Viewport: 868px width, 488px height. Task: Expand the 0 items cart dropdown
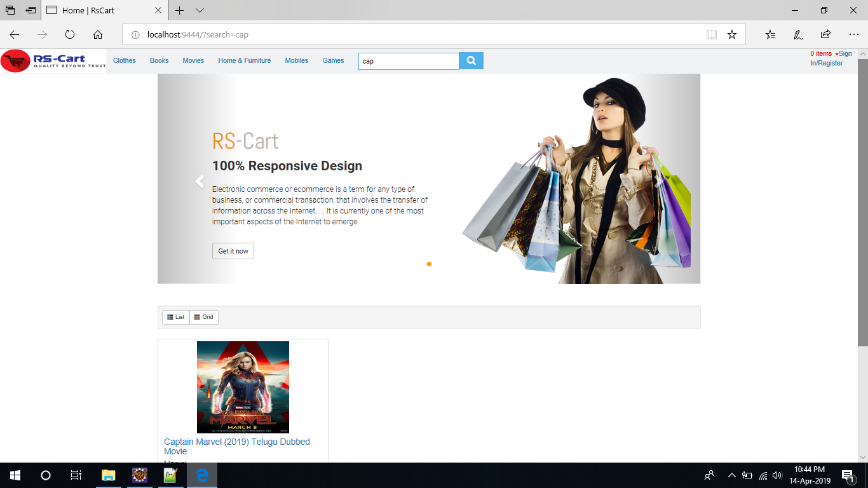pyautogui.click(x=823, y=54)
